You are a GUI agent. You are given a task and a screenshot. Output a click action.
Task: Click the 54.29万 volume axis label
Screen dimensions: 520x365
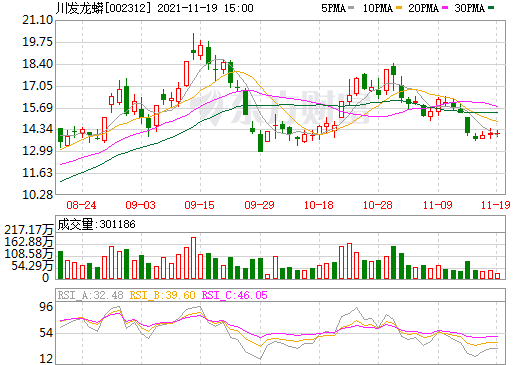click(x=32, y=266)
